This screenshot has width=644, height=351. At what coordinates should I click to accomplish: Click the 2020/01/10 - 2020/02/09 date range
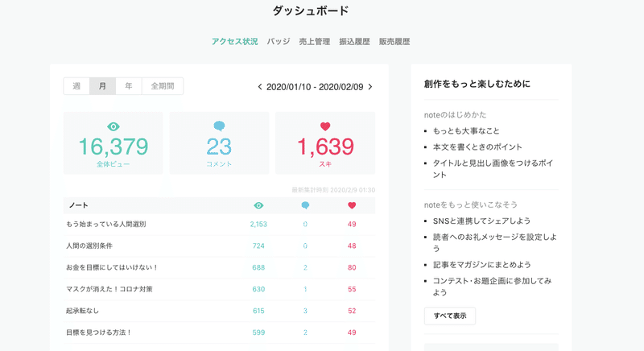pyautogui.click(x=315, y=87)
